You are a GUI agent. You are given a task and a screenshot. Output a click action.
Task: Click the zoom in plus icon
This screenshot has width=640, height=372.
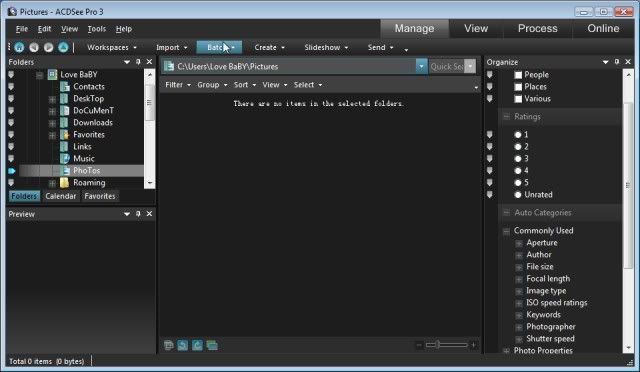(473, 345)
